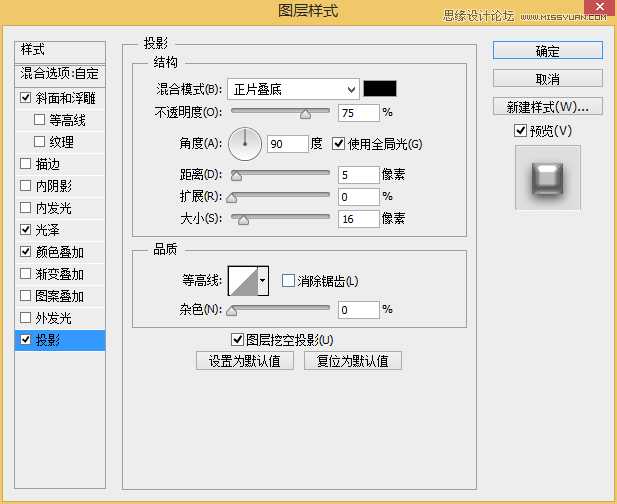
Task: Check the 内发光 style checkbox
Action: coord(26,207)
